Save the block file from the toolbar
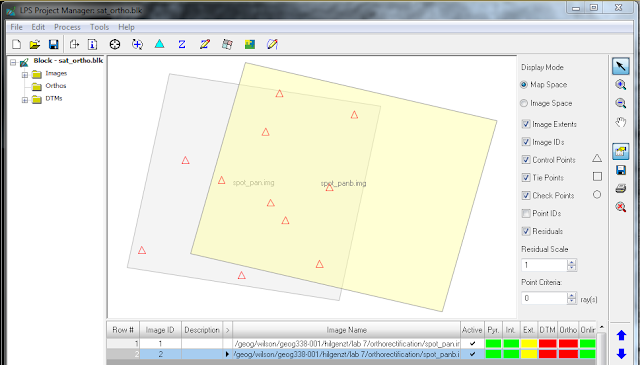 [53, 44]
